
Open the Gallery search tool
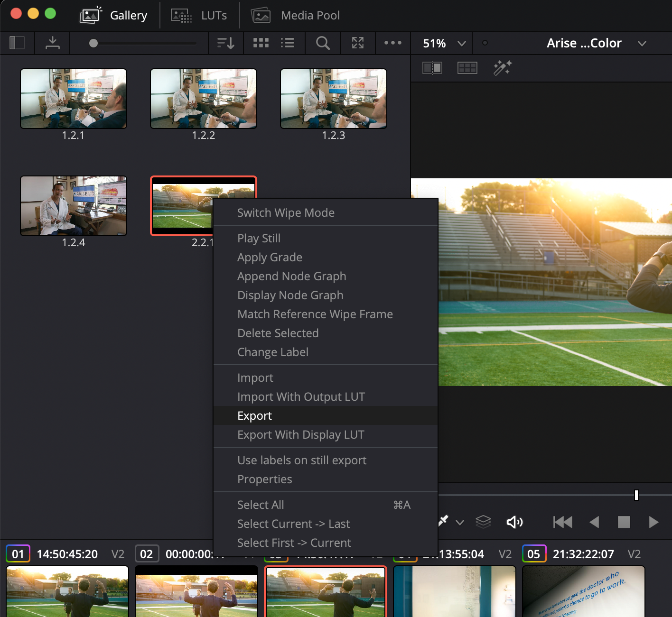pyautogui.click(x=323, y=43)
